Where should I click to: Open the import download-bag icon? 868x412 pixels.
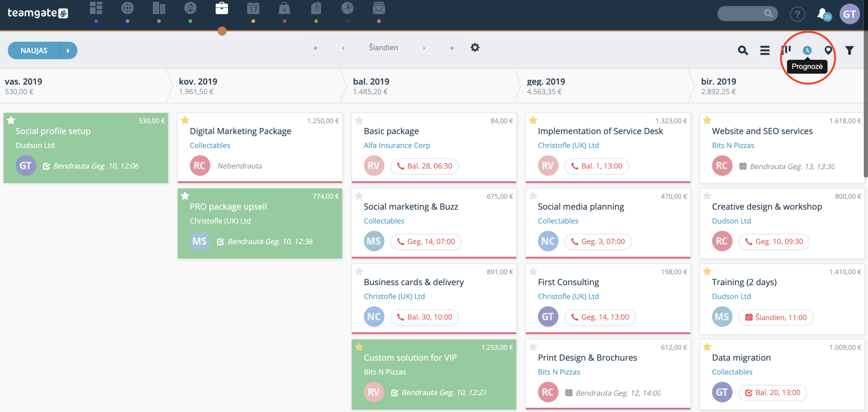tap(284, 8)
